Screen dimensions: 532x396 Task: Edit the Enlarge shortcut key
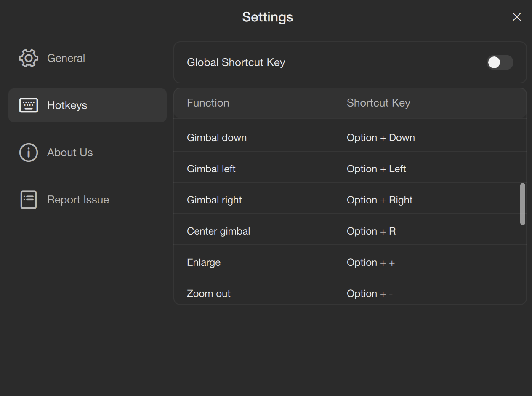[370, 262]
